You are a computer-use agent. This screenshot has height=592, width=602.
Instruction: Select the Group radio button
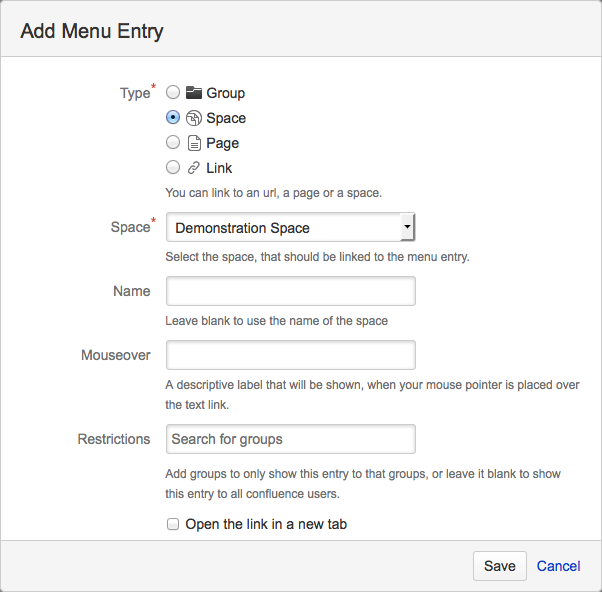point(173,93)
